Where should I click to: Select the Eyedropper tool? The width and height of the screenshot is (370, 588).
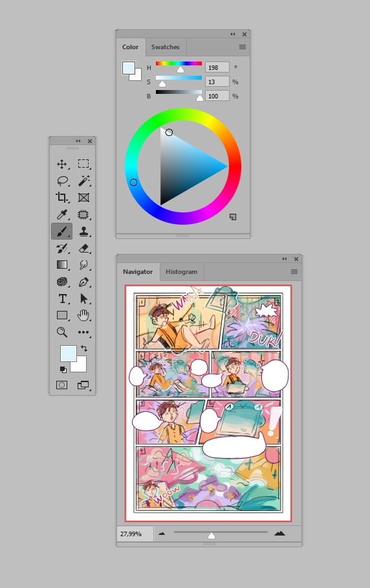62,214
